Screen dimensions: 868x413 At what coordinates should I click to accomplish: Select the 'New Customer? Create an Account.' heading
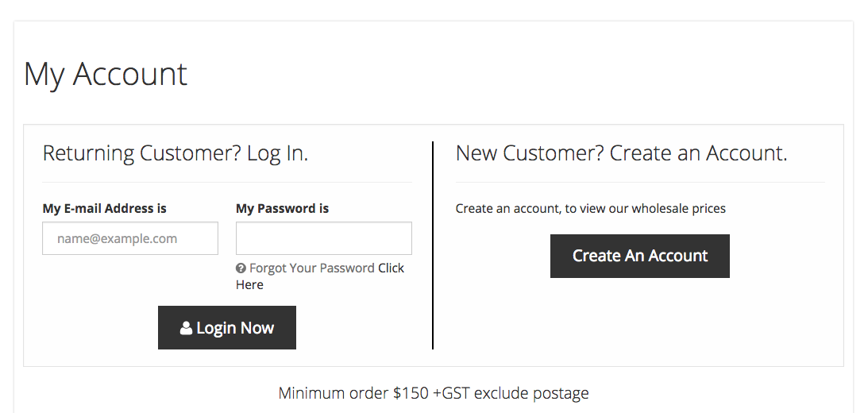click(621, 153)
